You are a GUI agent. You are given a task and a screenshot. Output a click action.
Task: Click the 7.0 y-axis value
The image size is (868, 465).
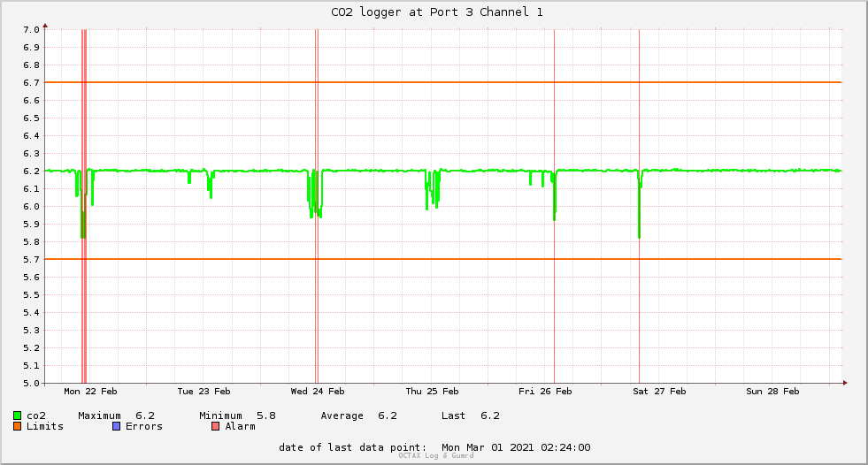[x=32, y=30]
